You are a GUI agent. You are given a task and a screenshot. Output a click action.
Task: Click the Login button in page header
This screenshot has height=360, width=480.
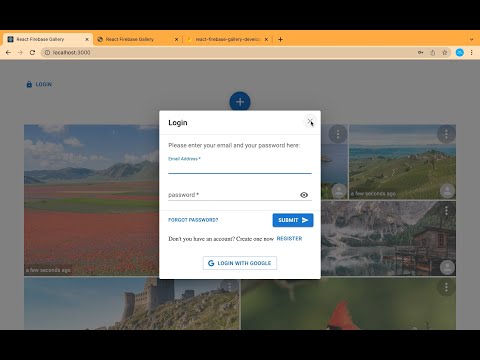point(39,84)
